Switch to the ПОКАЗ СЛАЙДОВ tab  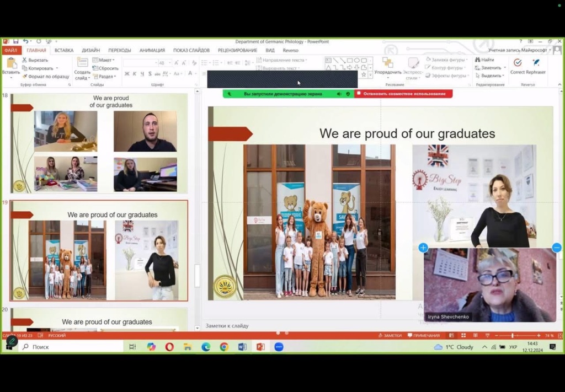tap(191, 50)
